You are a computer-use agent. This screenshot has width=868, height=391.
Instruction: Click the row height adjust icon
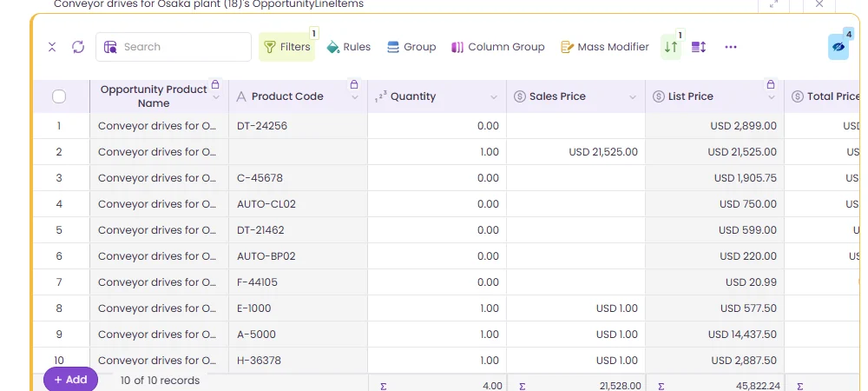[x=699, y=47]
